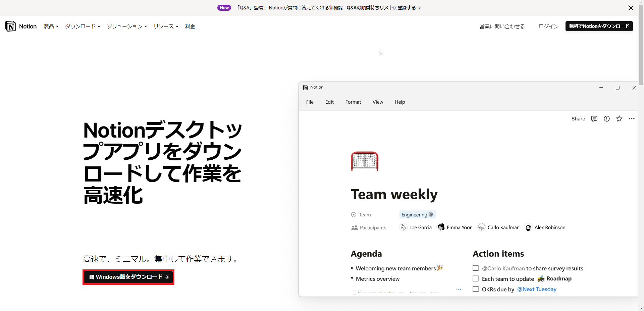
Task: Click the purple New badge in the banner
Action: pos(224,8)
